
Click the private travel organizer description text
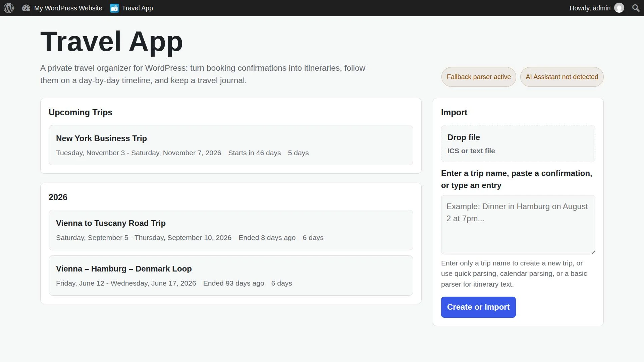203,74
